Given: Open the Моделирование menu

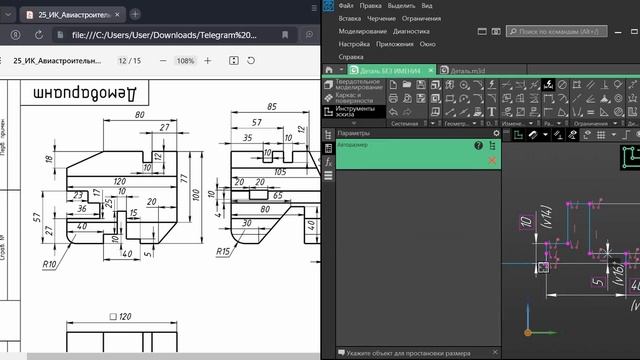Looking at the screenshot, I should click(362, 31).
